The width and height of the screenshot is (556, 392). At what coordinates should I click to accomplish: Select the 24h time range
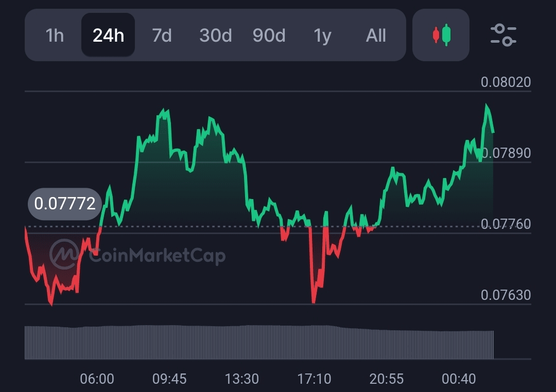(108, 35)
